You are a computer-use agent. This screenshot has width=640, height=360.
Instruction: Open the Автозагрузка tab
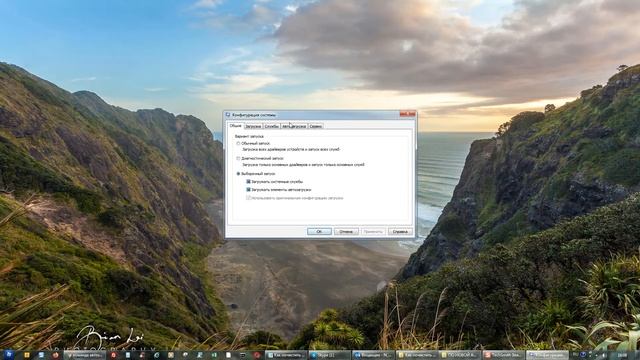point(294,126)
